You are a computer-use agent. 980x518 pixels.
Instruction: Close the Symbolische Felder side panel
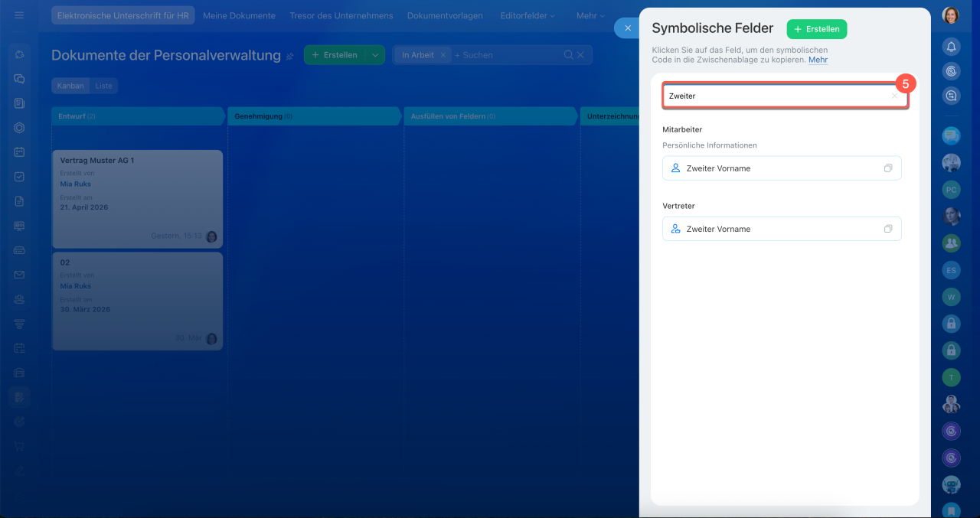tap(627, 28)
